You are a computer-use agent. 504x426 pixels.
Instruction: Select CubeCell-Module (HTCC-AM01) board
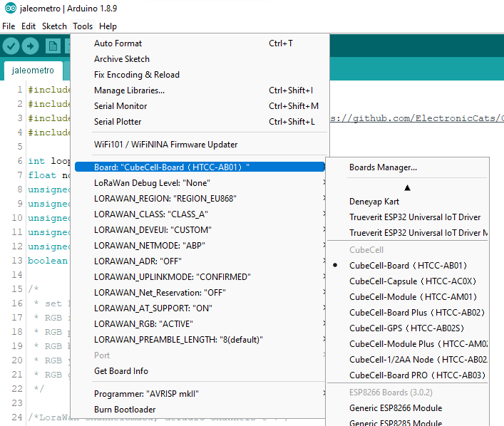(408, 297)
